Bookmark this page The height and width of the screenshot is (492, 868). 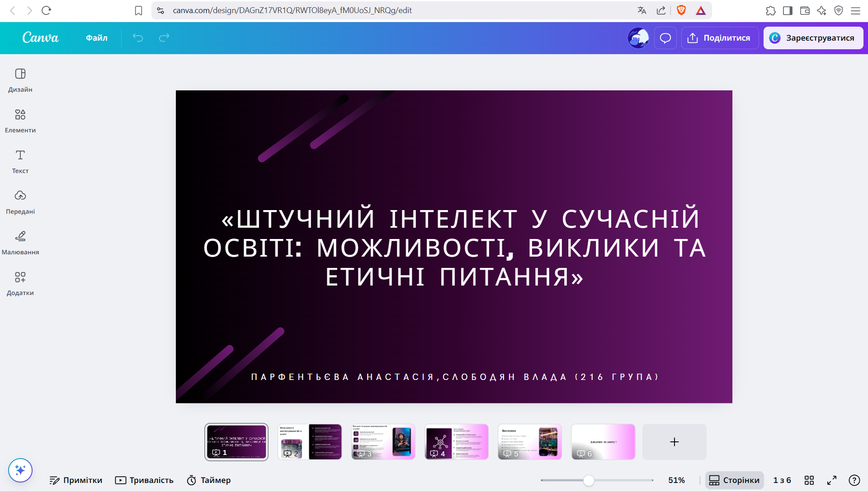click(139, 10)
